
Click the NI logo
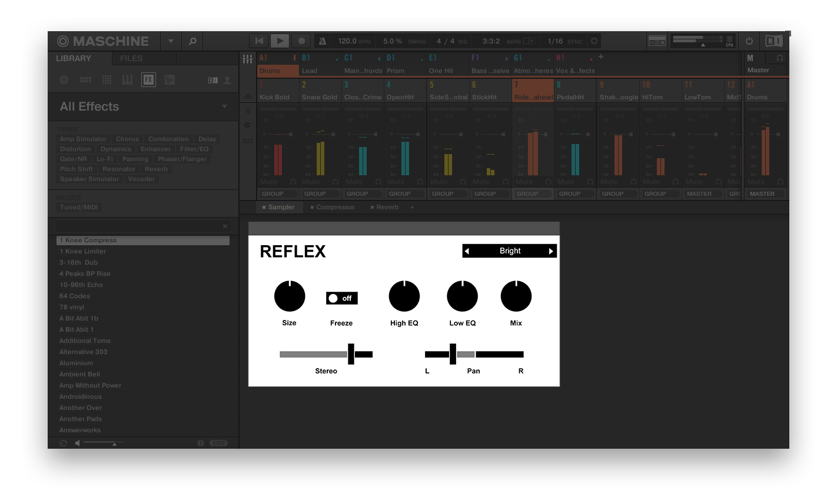click(x=774, y=41)
